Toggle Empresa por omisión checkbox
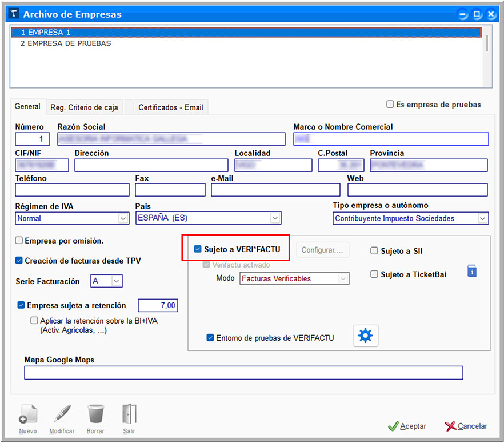The height and width of the screenshot is (443, 504). pos(19,241)
